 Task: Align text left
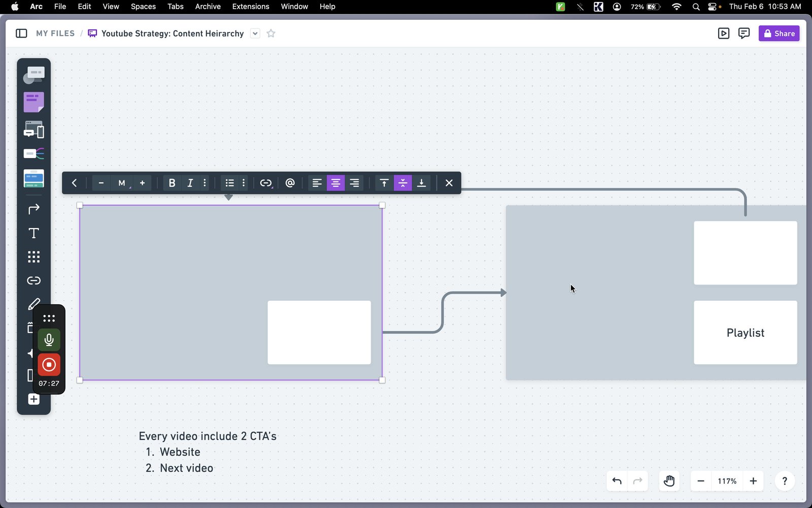[x=317, y=183]
